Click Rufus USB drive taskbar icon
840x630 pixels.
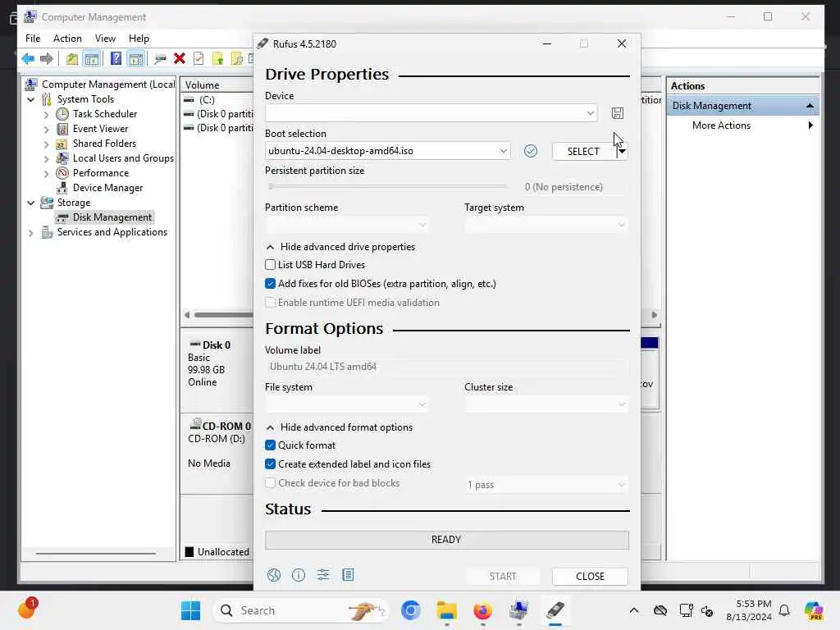[x=555, y=610]
